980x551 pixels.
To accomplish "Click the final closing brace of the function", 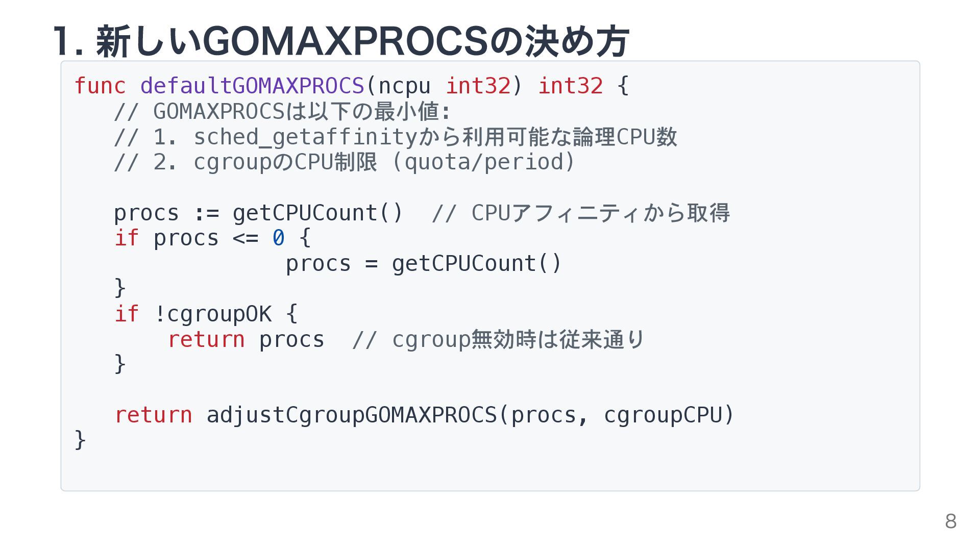I will click(80, 440).
